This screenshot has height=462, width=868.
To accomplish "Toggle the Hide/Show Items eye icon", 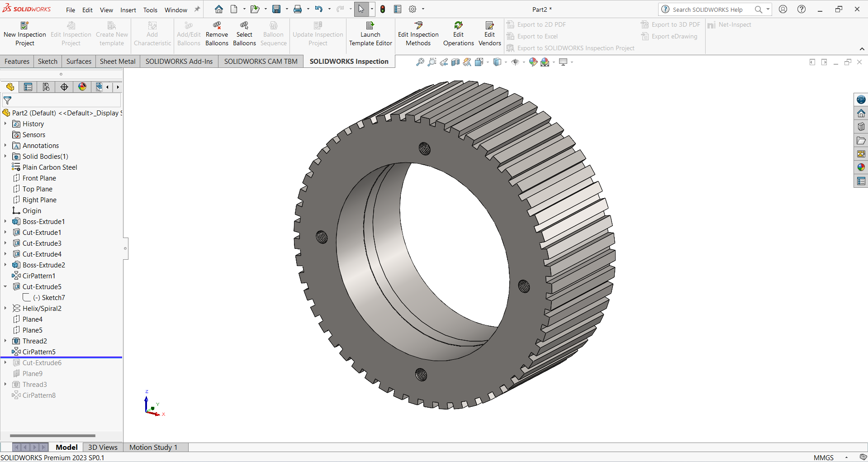I will point(515,62).
